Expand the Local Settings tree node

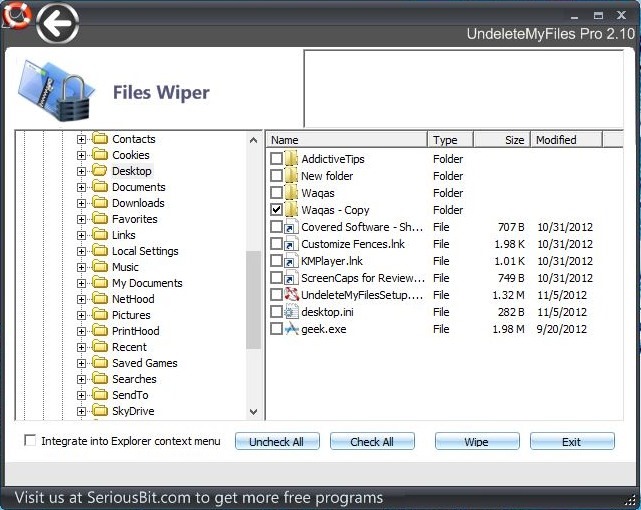(81, 251)
